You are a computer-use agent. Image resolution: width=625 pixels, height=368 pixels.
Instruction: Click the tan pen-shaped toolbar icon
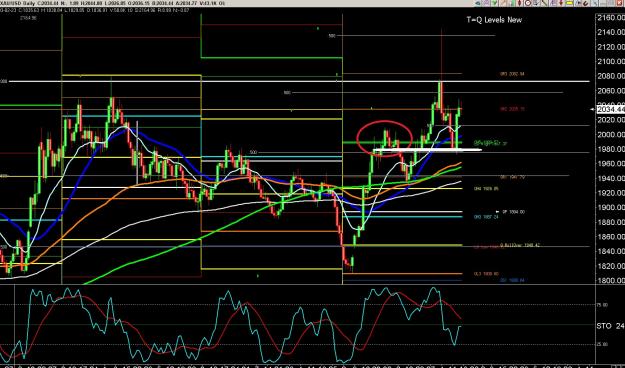(x=503, y=3)
